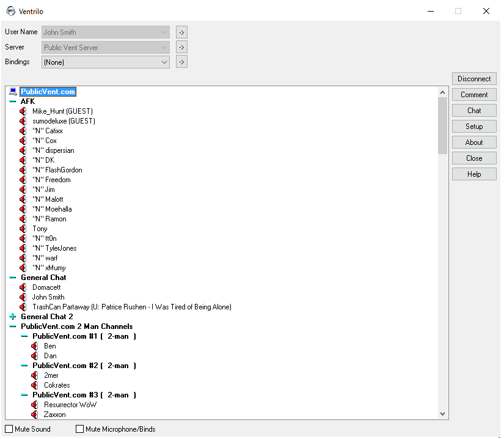The image size is (504, 439).
Task: Toggle the Mute Sound checkbox
Action: pos(9,429)
